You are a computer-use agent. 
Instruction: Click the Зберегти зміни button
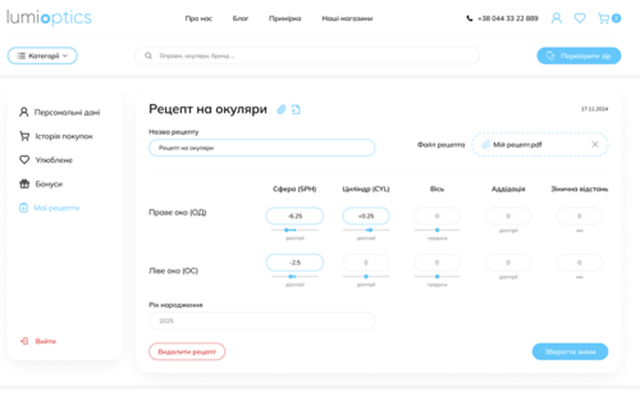[570, 351]
